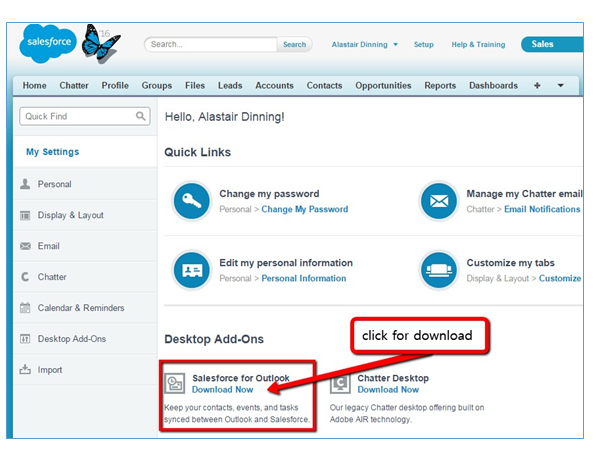Click the Chatter C icon in sidebar

tap(25, 277)
